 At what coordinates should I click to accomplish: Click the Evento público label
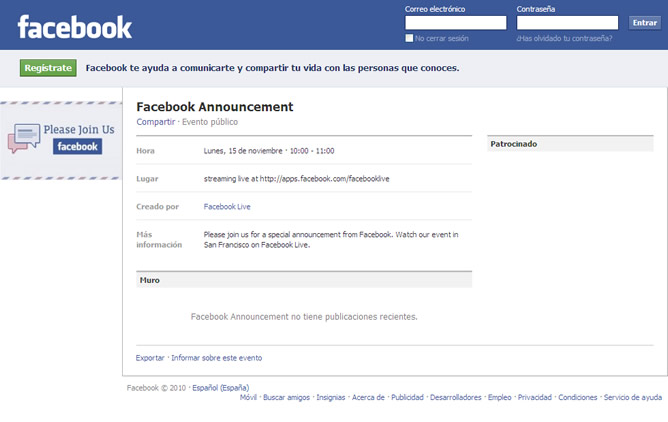[210, 122]
